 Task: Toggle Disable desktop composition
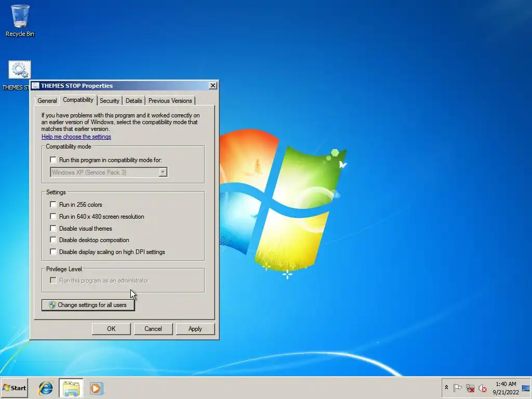(54, 240)
